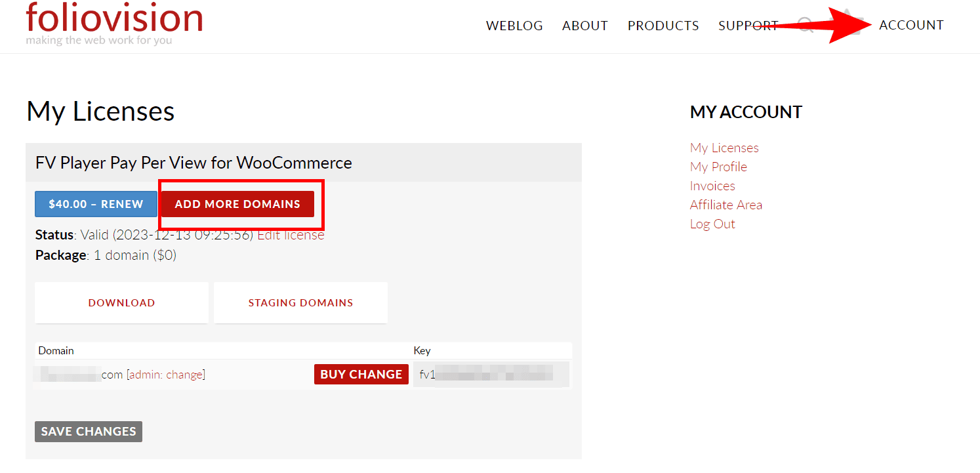The width and height of the screenshot is (980, 473).
Task: Click the admin: change link
Action: [166, 375]
